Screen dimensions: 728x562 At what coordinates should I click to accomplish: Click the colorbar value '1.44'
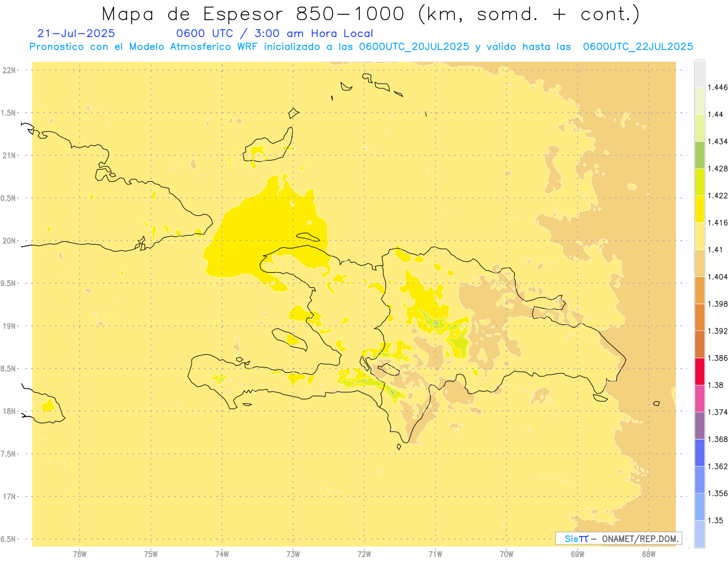point(715,114)
